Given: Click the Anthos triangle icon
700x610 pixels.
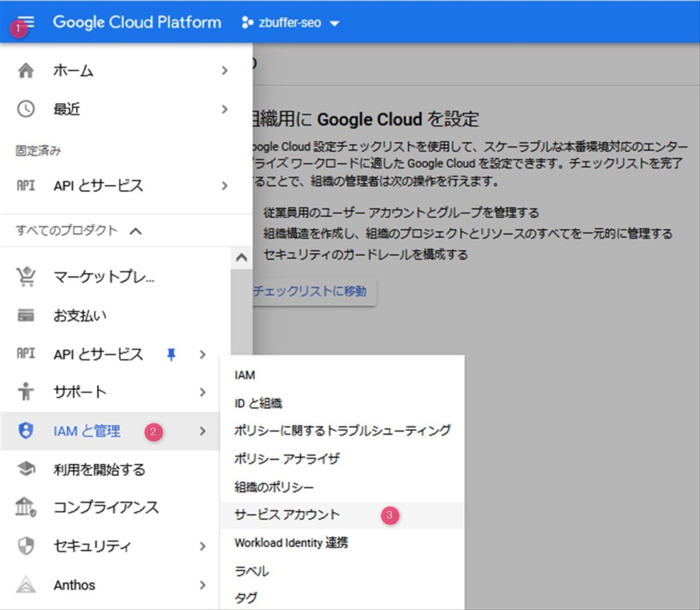Looking at the screenshot, I should pyautogui.click(x=26, y=584).
